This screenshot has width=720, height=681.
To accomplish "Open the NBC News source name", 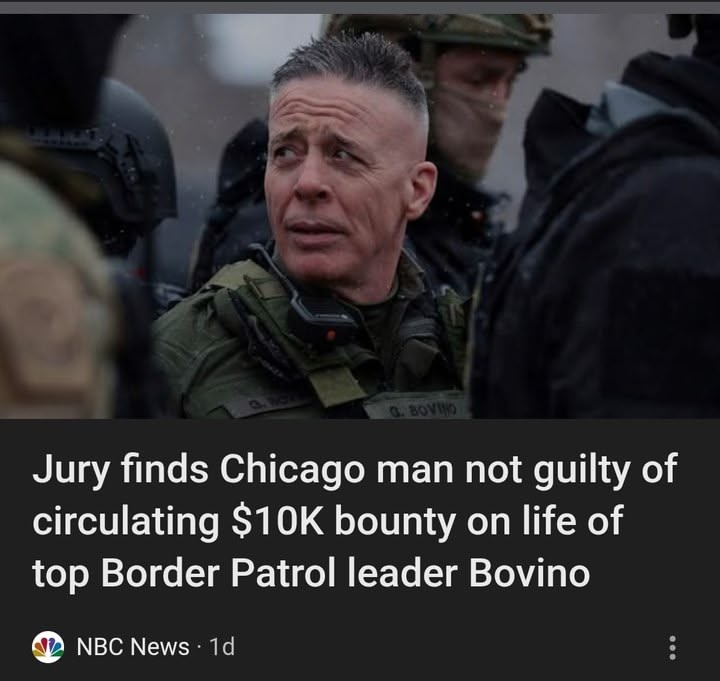I will [133, 647].
